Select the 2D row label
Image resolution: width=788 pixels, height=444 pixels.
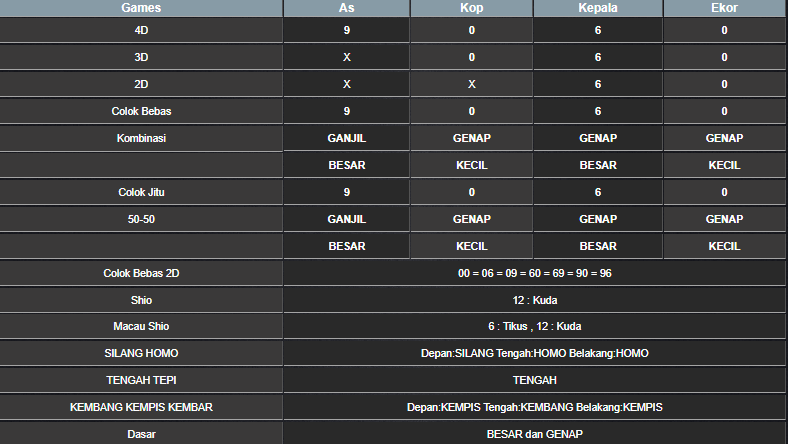pos(141,84)
